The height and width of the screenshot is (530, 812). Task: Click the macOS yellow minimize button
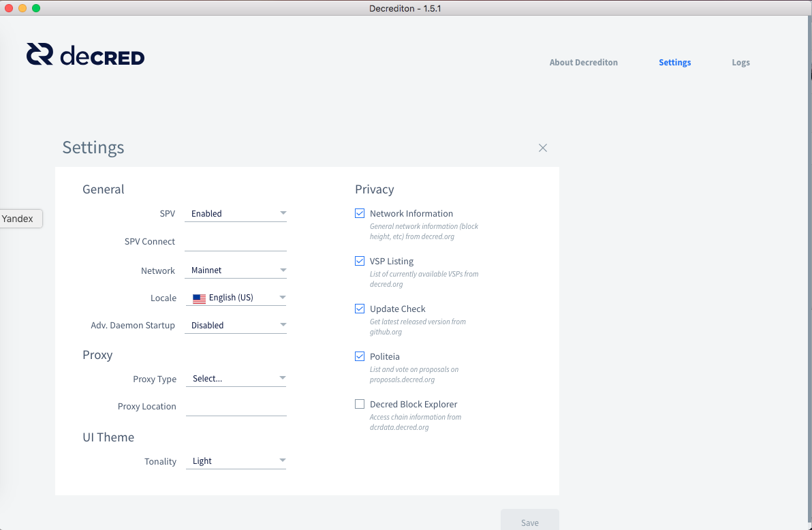click(x=22, y=7)
